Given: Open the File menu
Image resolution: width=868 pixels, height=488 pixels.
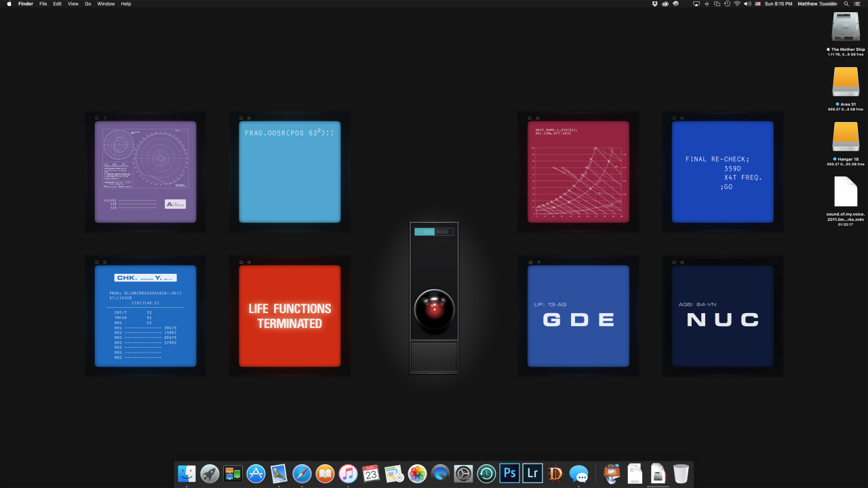Looking at the screenshot, I should pyautogui.click(x=43, y=3).
